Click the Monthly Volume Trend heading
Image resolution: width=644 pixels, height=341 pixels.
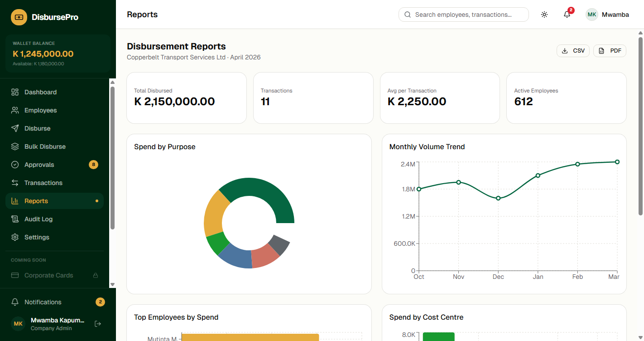(x=427, y=147)
